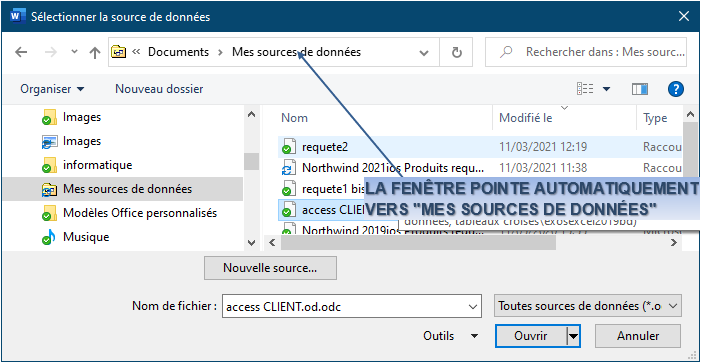Go forward with the right arrow
701x363 pixels.
tap(51, 52)
